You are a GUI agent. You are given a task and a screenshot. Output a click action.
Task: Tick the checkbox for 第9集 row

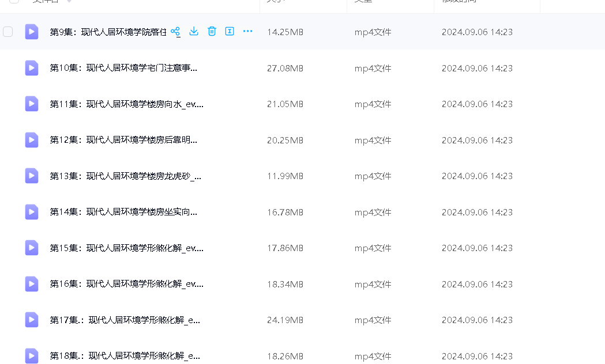coord(8,32)
